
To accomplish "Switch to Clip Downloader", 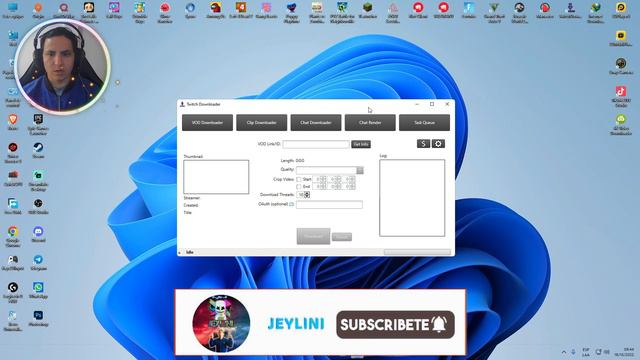I will (x=262, y=122).
